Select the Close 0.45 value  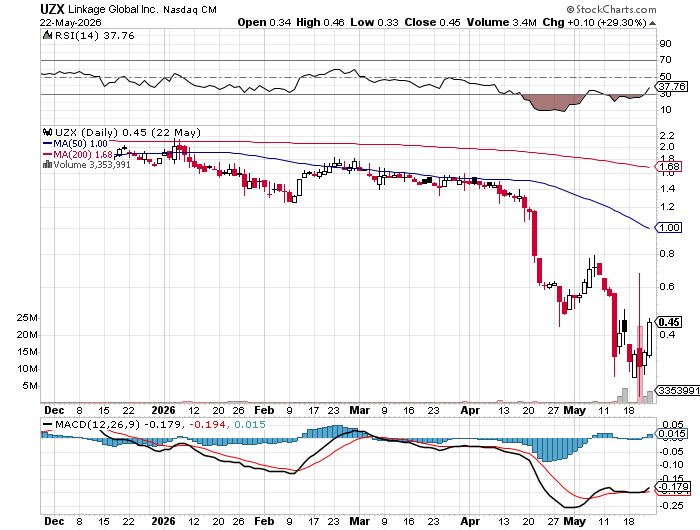click(x=432, y=22)
